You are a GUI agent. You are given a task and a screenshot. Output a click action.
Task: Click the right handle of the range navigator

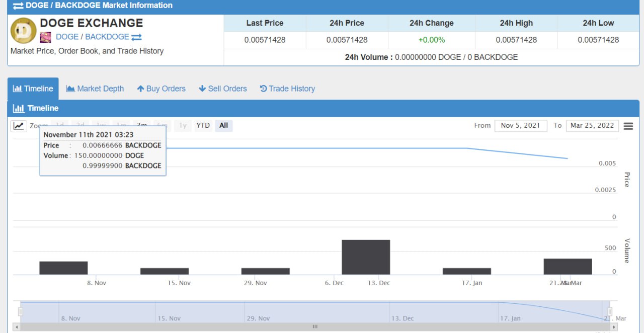tap(609, 312)
